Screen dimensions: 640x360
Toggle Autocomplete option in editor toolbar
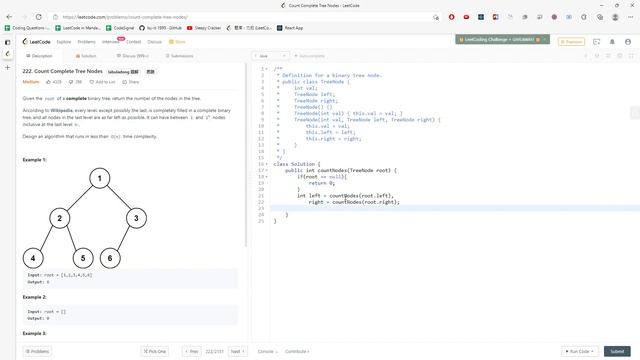(309, 56)
